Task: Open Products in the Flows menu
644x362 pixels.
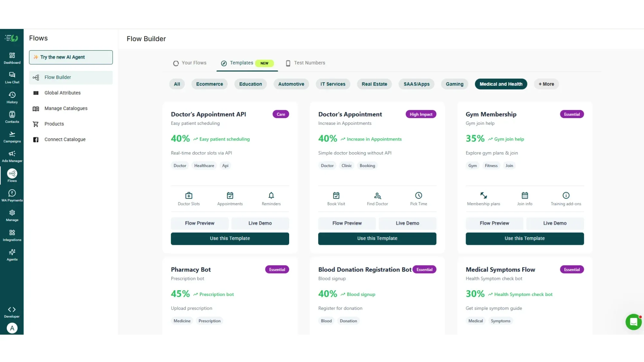Action: click(x=71, y=124)
